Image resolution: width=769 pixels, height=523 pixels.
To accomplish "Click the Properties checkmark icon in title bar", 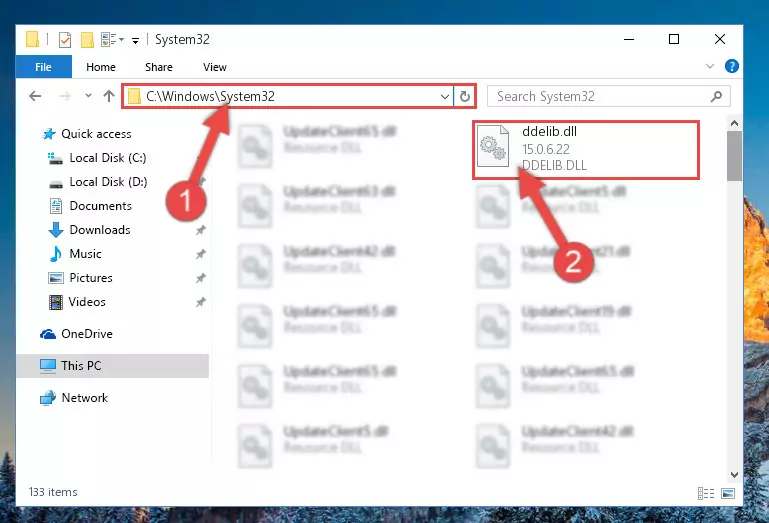I will [65, 39].
